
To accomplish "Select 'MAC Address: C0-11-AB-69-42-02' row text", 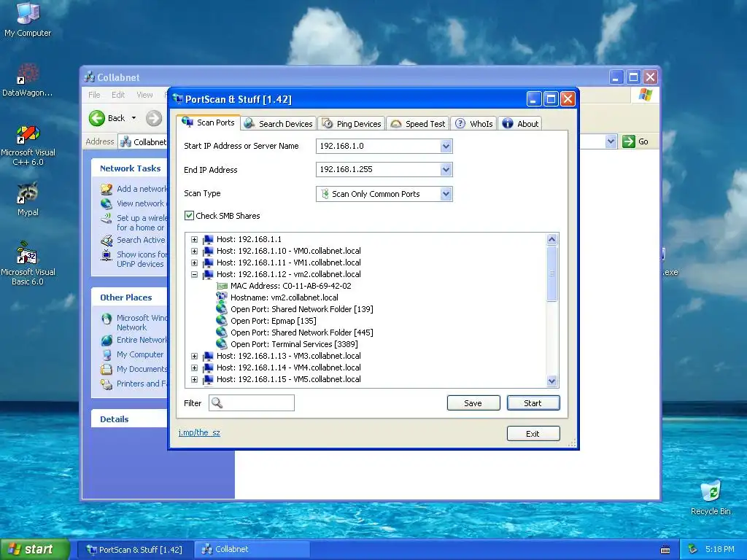I will (x=290, y=286).
